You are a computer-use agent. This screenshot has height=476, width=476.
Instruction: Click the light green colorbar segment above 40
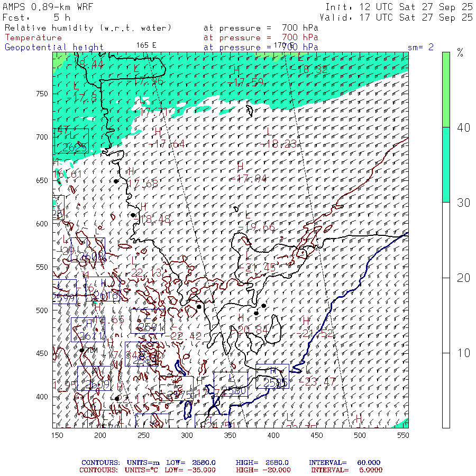[446, 89]
